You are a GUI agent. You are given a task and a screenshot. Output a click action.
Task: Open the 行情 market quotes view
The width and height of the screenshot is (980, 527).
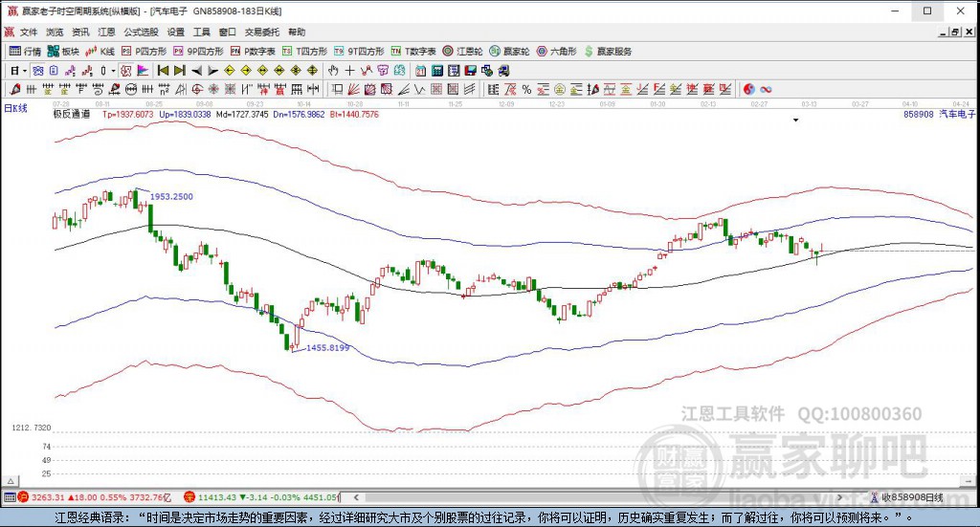pyautogui.click(x=26, y=52)
